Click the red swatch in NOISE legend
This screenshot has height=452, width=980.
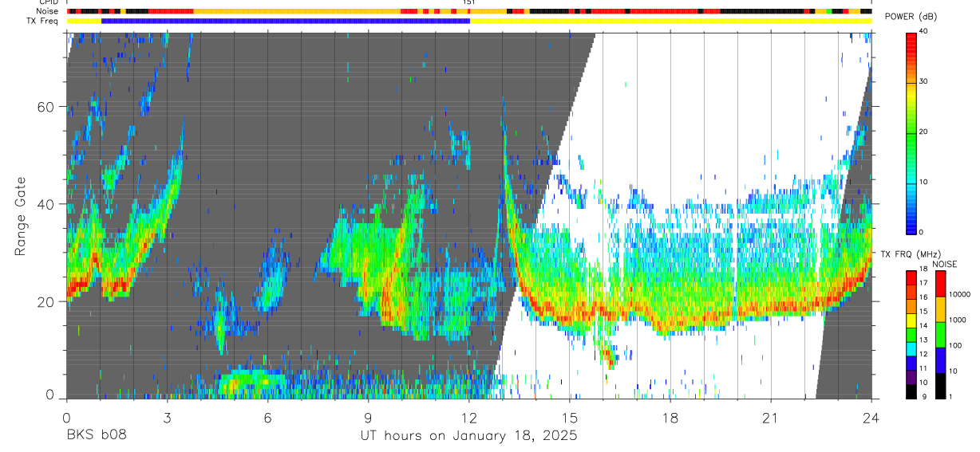[940, 284]
